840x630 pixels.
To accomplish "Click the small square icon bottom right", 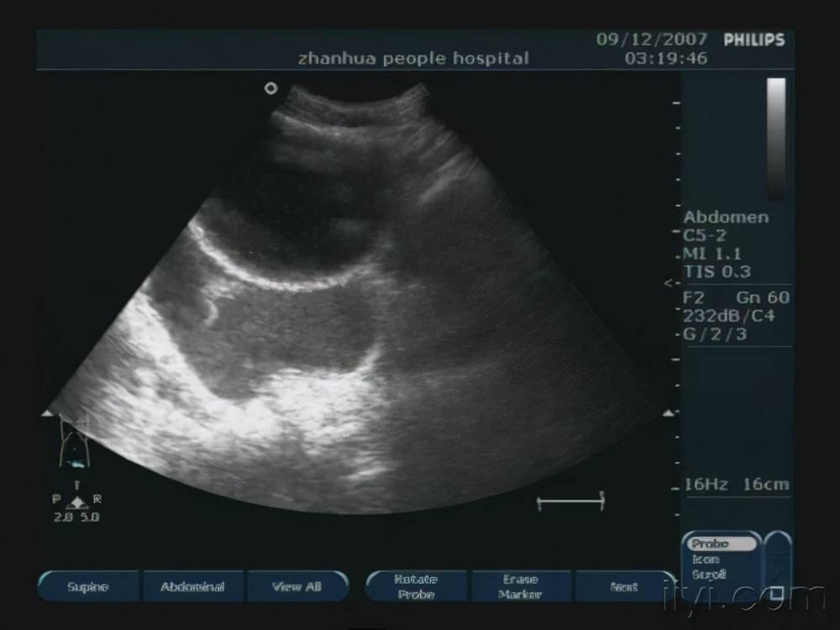I will pos(777,593).
